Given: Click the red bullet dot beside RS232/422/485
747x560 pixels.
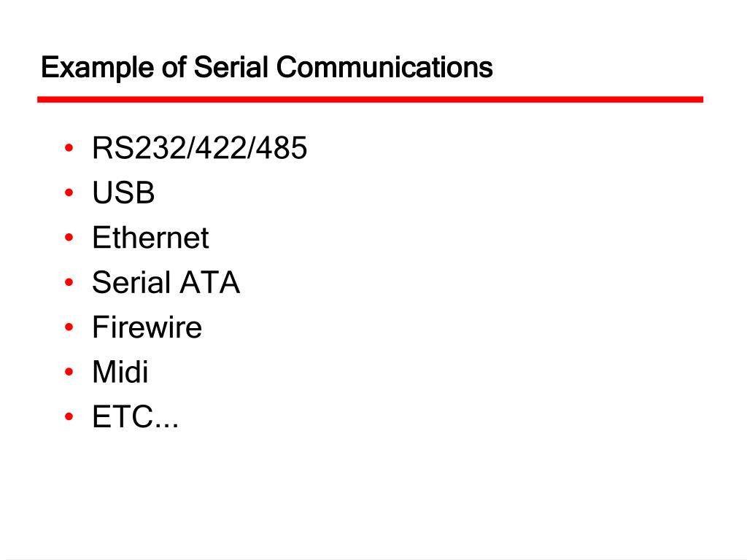Looking at the screenshot, I should 69,148.
